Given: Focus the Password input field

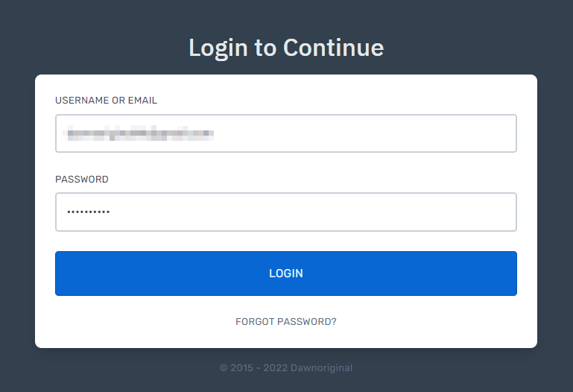Looking at the screenshot, I should click(286, 212).
